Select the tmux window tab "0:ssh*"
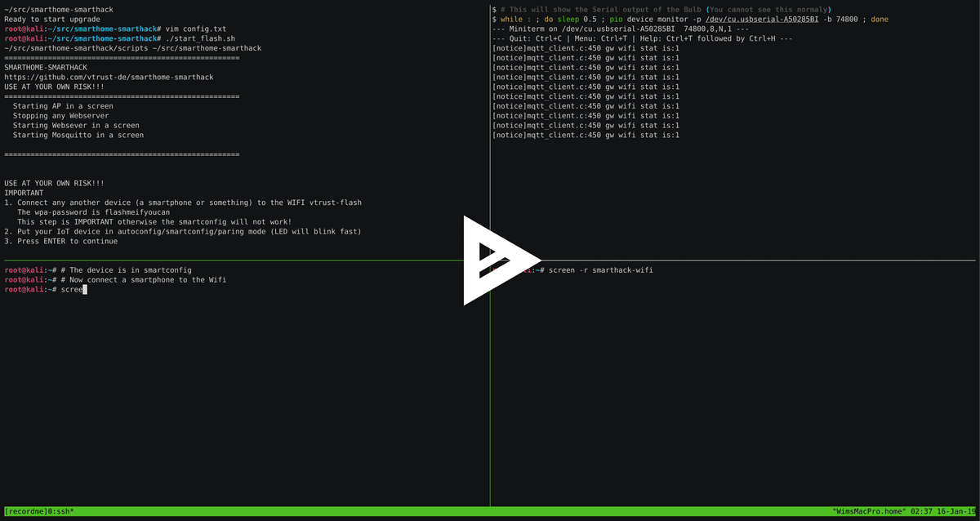Viewport: 980px width, 521px height. (60, 511)
